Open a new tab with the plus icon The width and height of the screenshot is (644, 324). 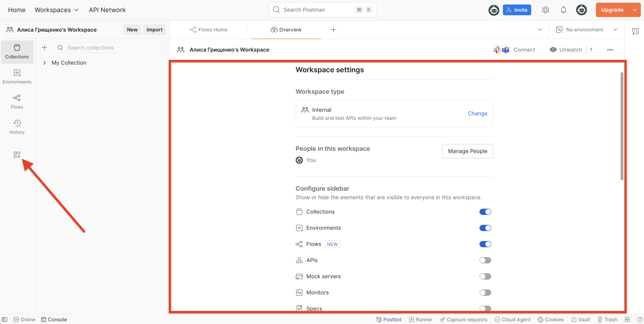point(333,30)
